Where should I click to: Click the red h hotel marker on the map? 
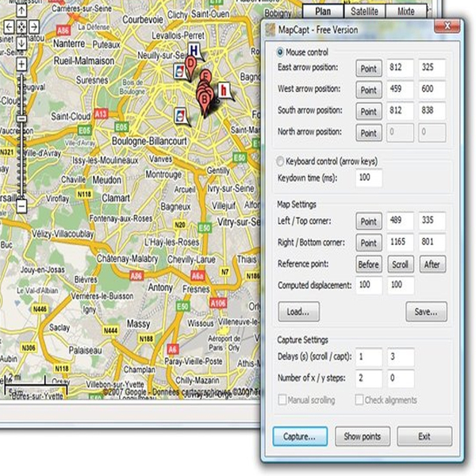pos(224,90)
